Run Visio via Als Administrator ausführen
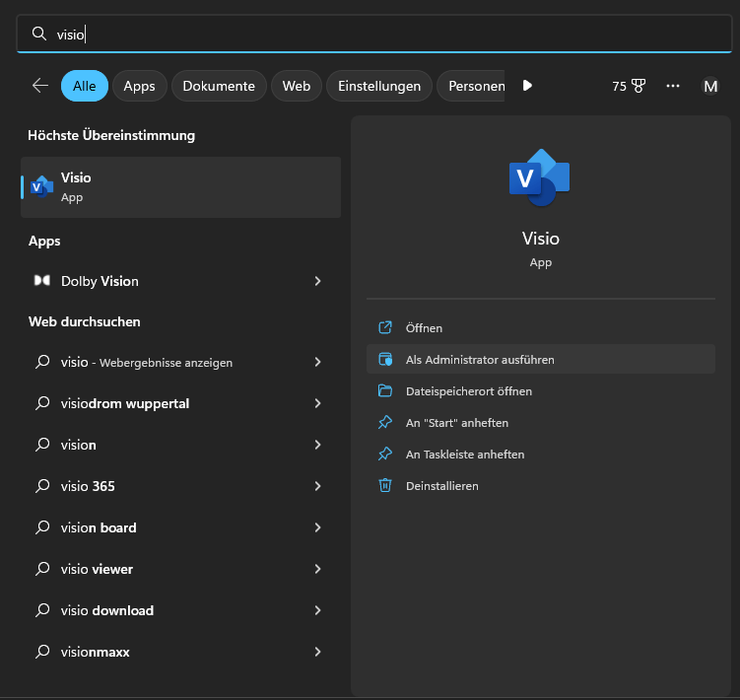740x700 pixels. click(480, 360)
